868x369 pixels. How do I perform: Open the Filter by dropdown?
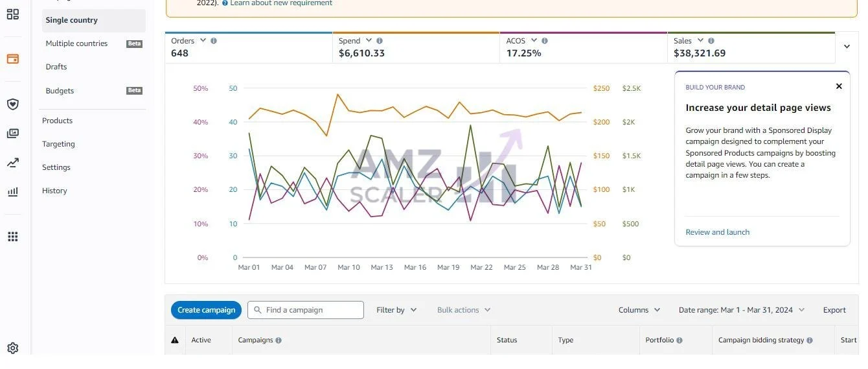396,310
